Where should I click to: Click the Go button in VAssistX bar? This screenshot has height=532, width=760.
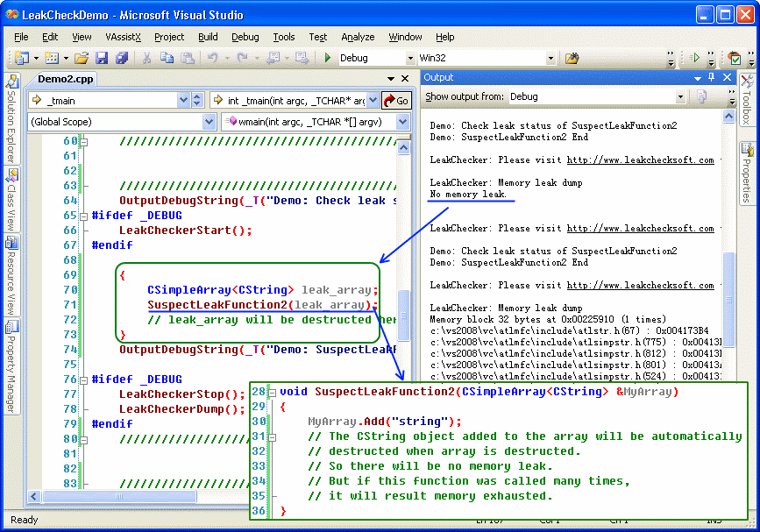(396, 101)
